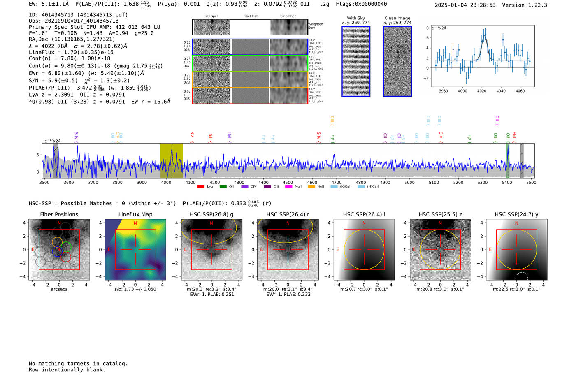
Task: Click the purple CIV legend swatch
Action: coord(245,186)
